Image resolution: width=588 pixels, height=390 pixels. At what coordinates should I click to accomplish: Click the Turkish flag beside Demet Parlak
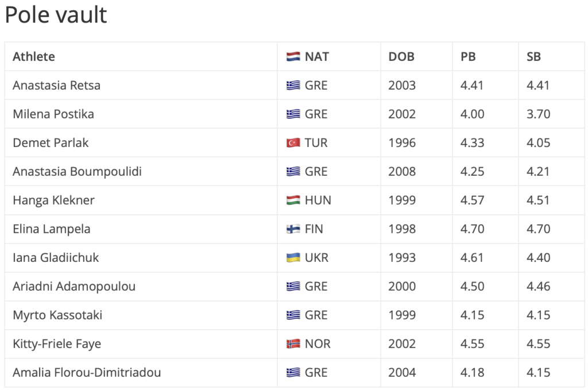click(293, 143)
